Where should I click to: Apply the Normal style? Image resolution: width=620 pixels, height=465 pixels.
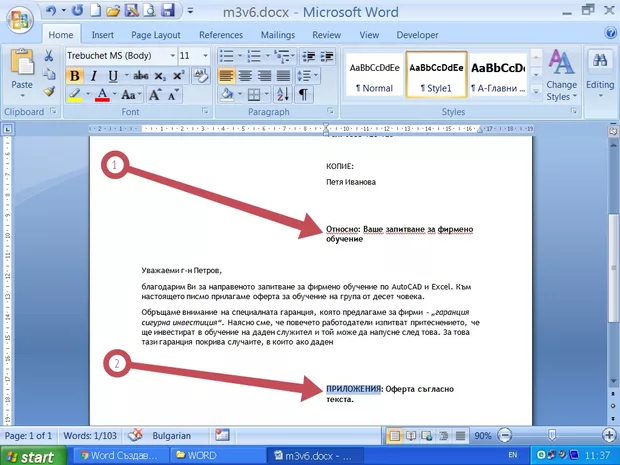(374, 75)
